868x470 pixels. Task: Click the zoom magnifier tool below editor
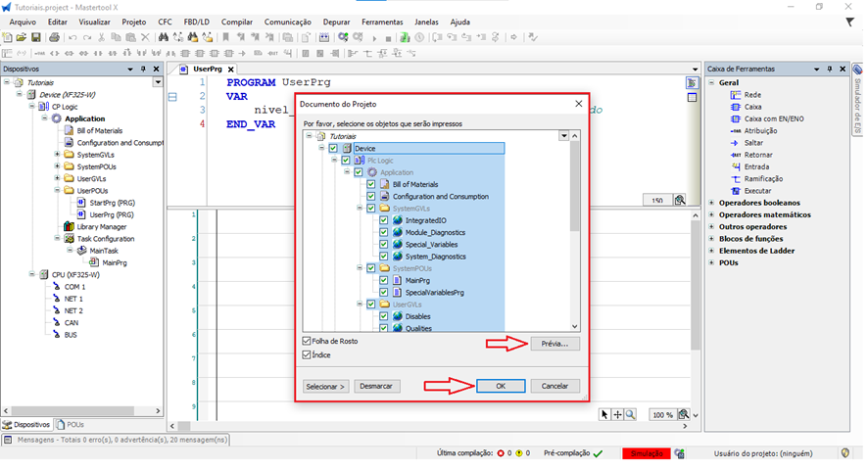click(x=630, y=415)
